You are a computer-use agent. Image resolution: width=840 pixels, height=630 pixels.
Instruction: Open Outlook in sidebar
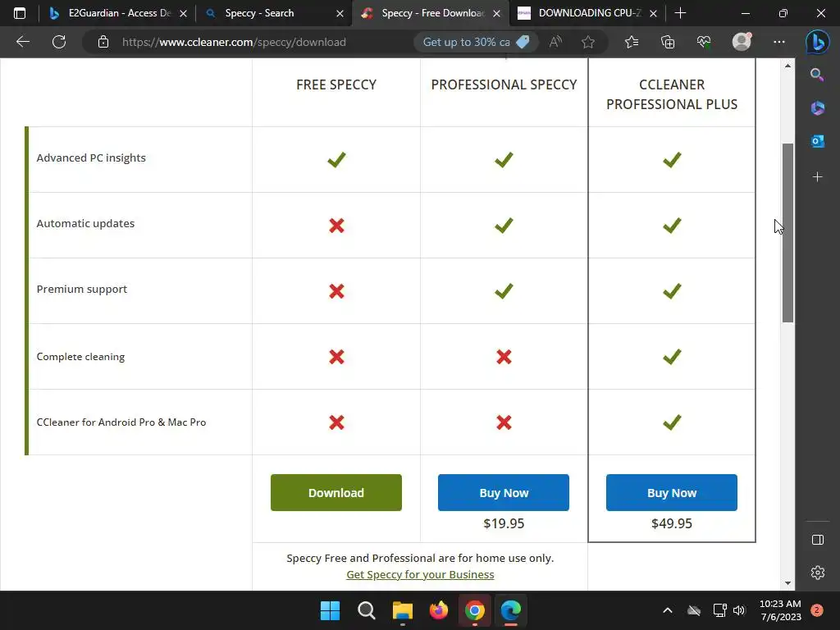pos(818,141)
